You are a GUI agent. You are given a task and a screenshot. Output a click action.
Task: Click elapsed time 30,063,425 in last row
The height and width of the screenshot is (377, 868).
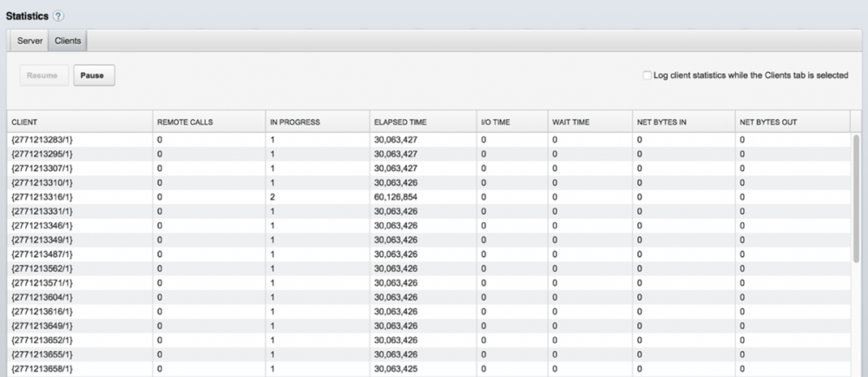(x=396, y=368)
